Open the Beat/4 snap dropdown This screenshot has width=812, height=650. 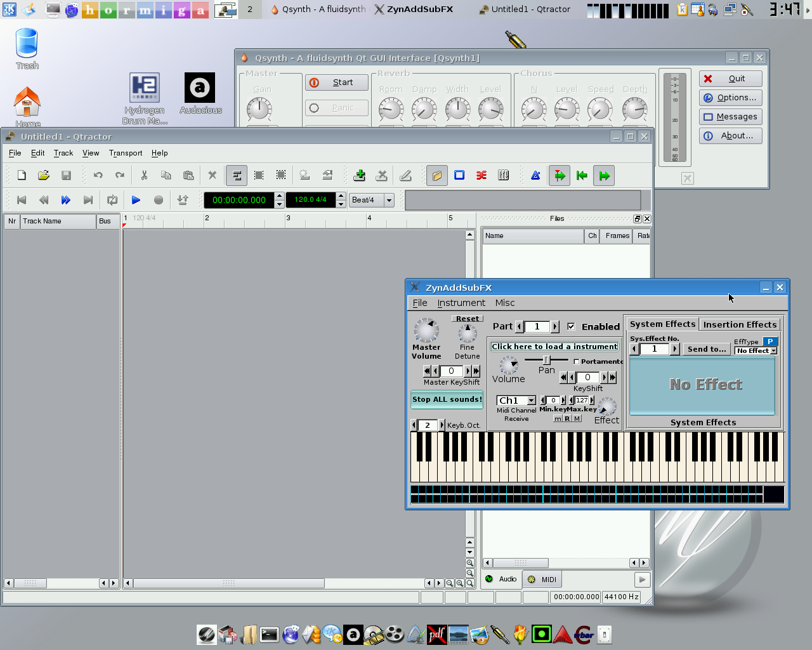pyautogui.click(x=372, y=200)
